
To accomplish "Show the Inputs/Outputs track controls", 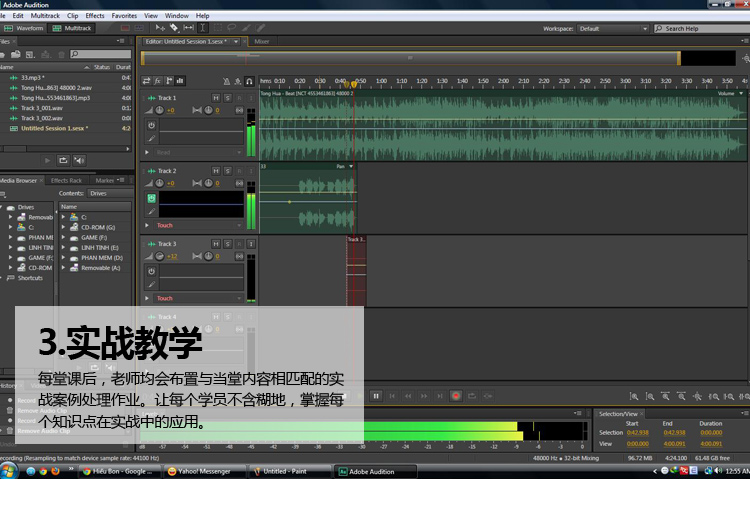I will click(x=146, y=81).
